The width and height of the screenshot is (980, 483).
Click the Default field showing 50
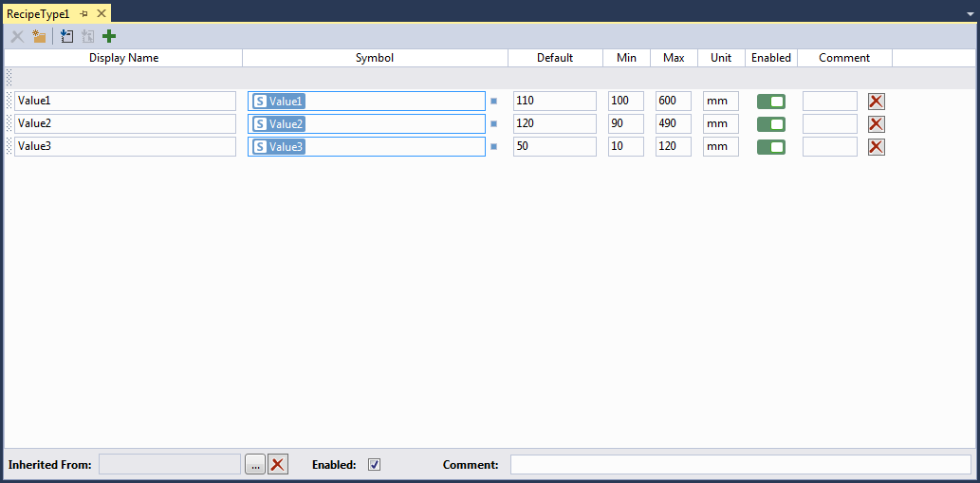[555, 147]
